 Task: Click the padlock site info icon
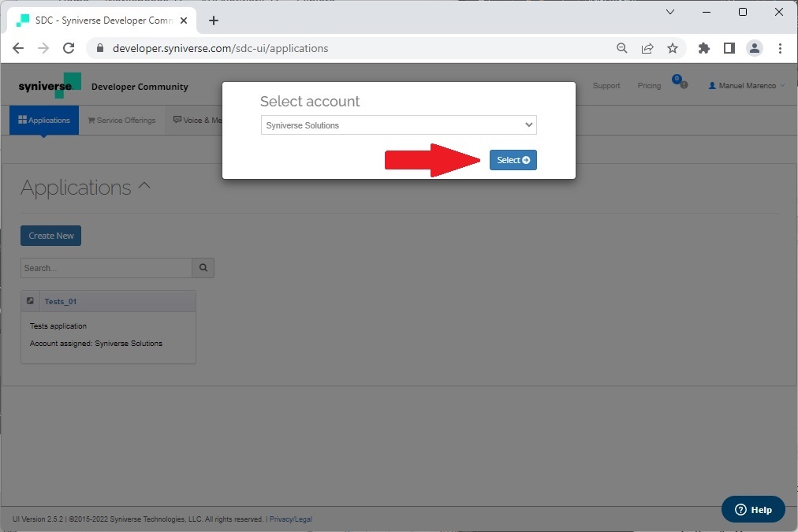coord(100,48)
